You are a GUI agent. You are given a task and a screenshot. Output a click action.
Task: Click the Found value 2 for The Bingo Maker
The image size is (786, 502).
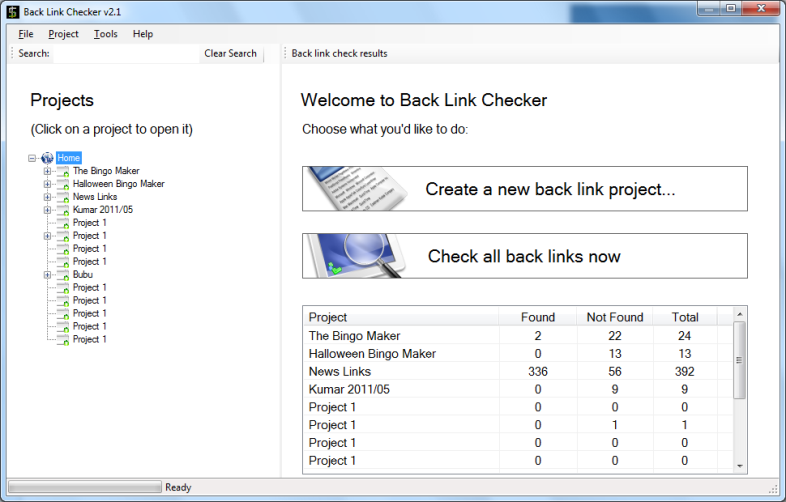click(538, 336)
